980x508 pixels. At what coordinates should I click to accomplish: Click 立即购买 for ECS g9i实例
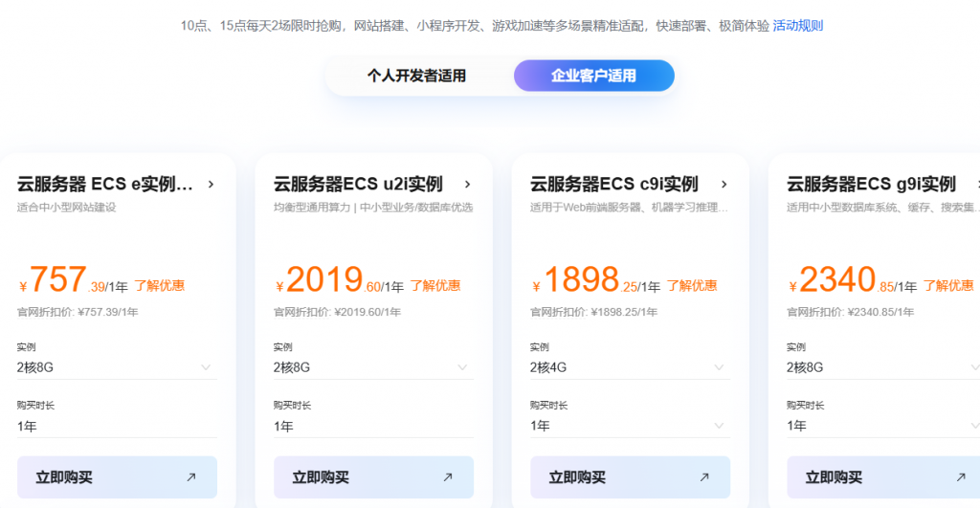coord(883,477)
